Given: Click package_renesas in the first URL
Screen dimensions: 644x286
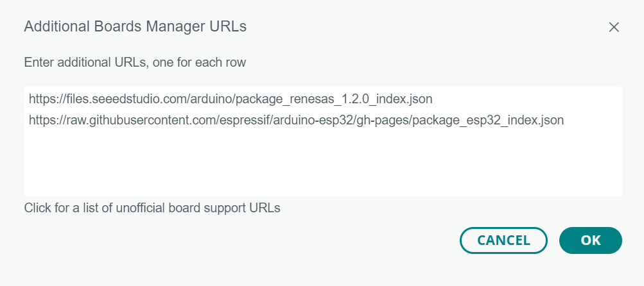Looking at the screenshot, I should point(283,99).
